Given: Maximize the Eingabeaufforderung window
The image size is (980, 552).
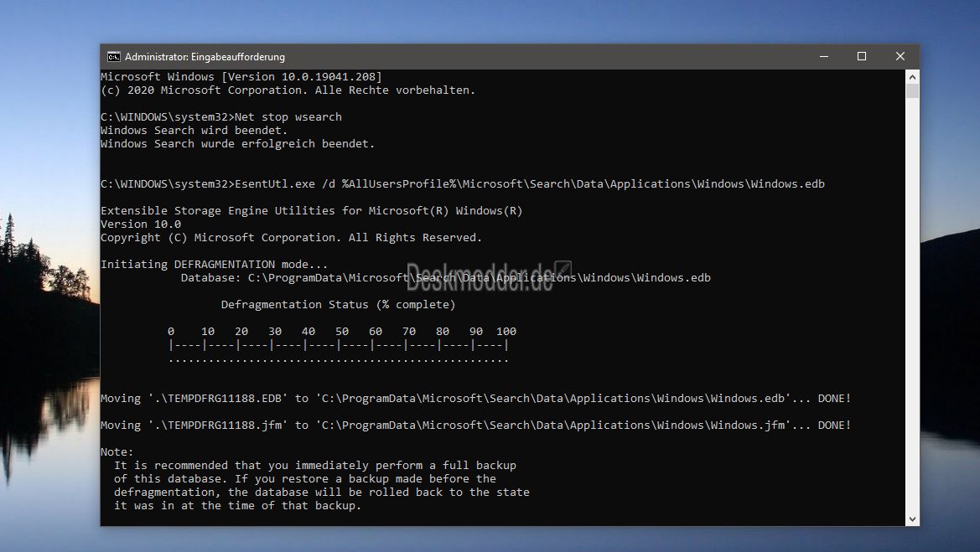Looking at the screenshot, I should (x=862, y=57).
